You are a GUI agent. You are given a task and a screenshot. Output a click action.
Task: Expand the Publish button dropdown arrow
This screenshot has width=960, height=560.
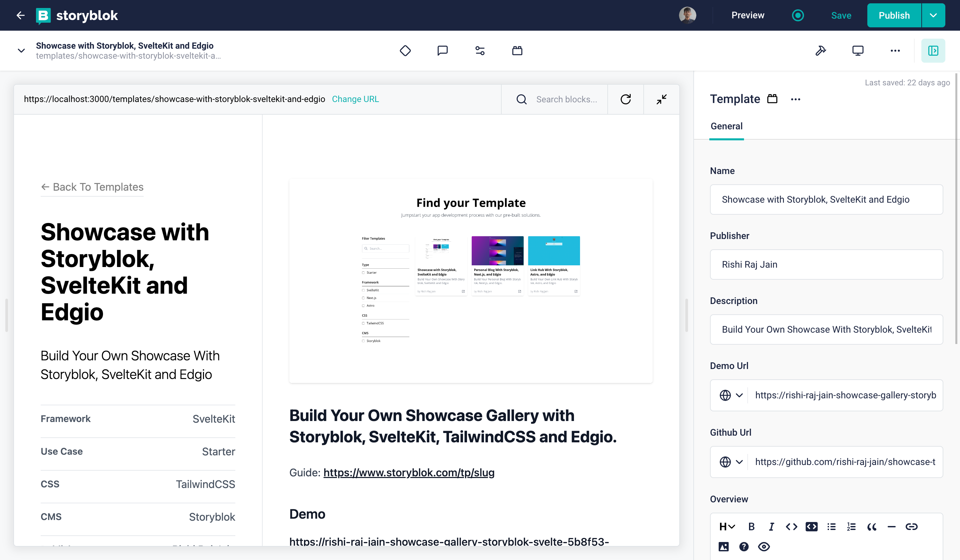click(933, 15)
